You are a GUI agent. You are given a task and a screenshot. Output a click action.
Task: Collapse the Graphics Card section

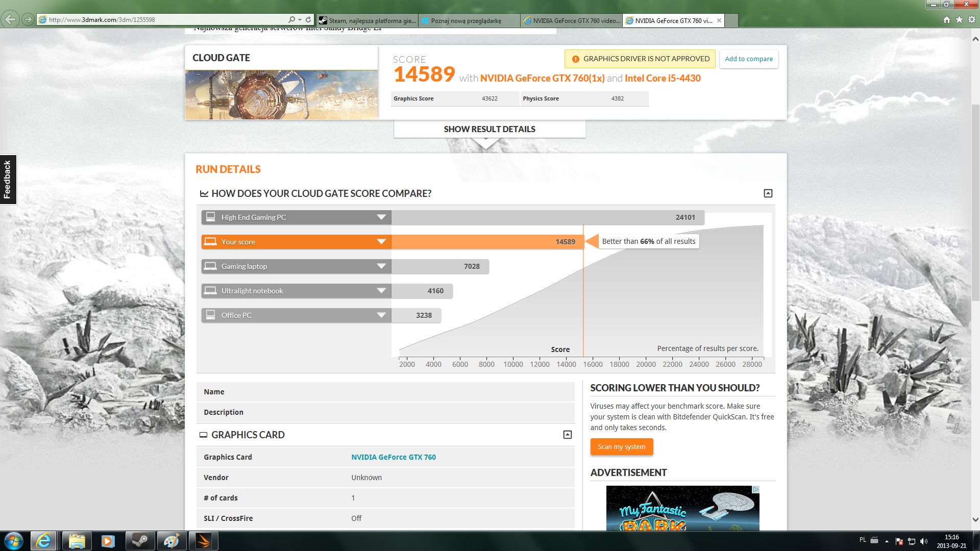click(567, 435)
